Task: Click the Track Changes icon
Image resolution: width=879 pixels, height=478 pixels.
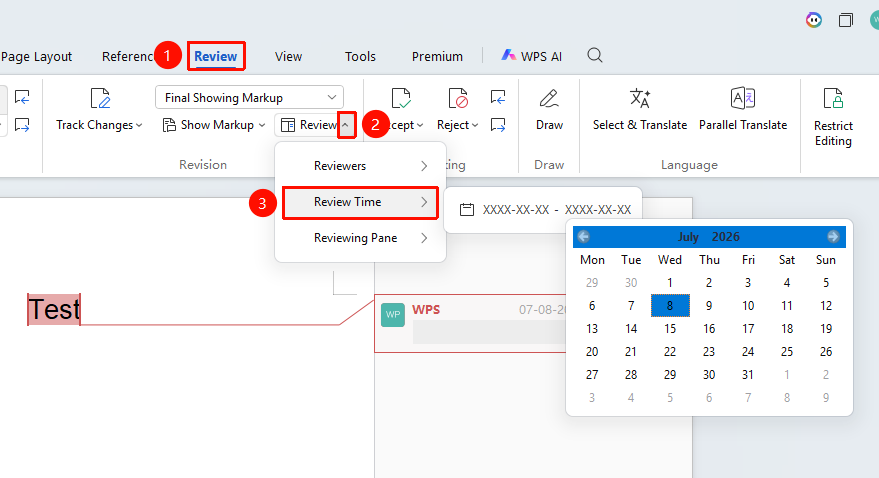Action: [100, 98]
